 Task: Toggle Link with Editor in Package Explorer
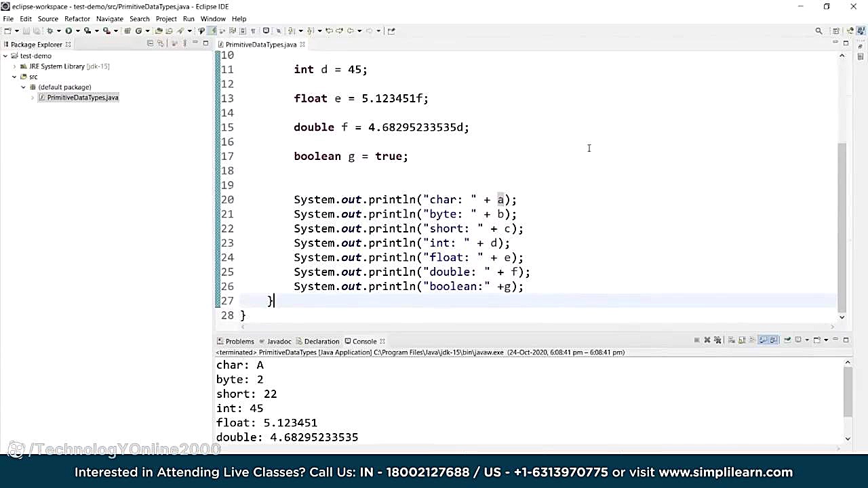161,43
